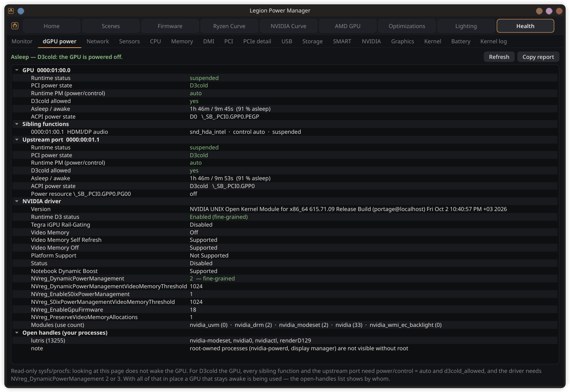Select the NVIDIA Curve tab
The width and height of the screenshot is (570, 392).
click(289, 26)
